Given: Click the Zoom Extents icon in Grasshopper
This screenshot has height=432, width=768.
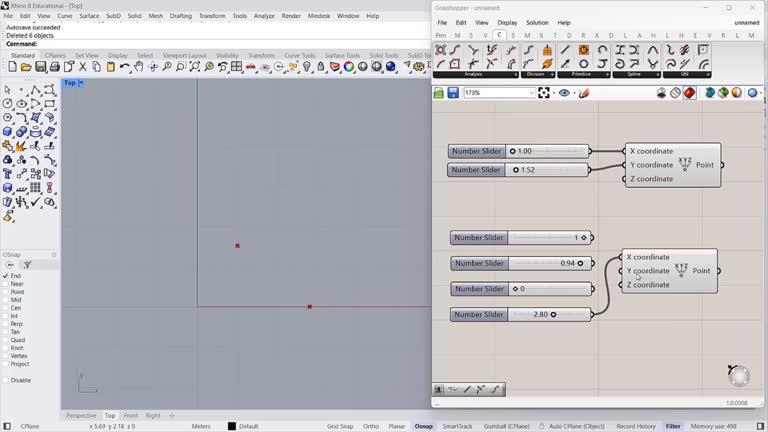Looking at the screenshot, I should pos(544,93).
